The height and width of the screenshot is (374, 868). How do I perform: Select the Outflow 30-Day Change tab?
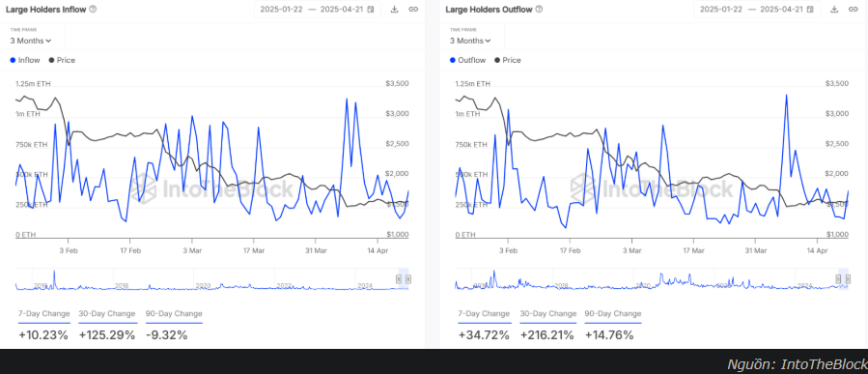(548, 314)
